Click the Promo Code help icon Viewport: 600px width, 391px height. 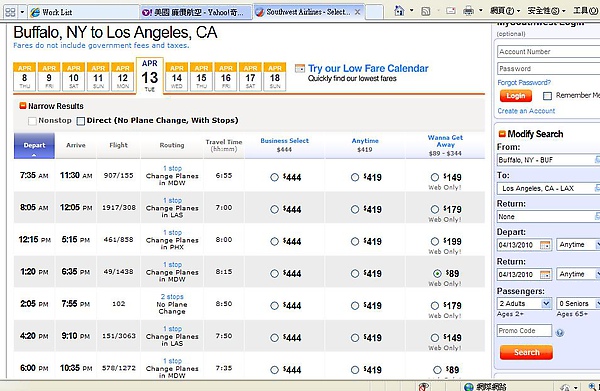coord(559,332)
